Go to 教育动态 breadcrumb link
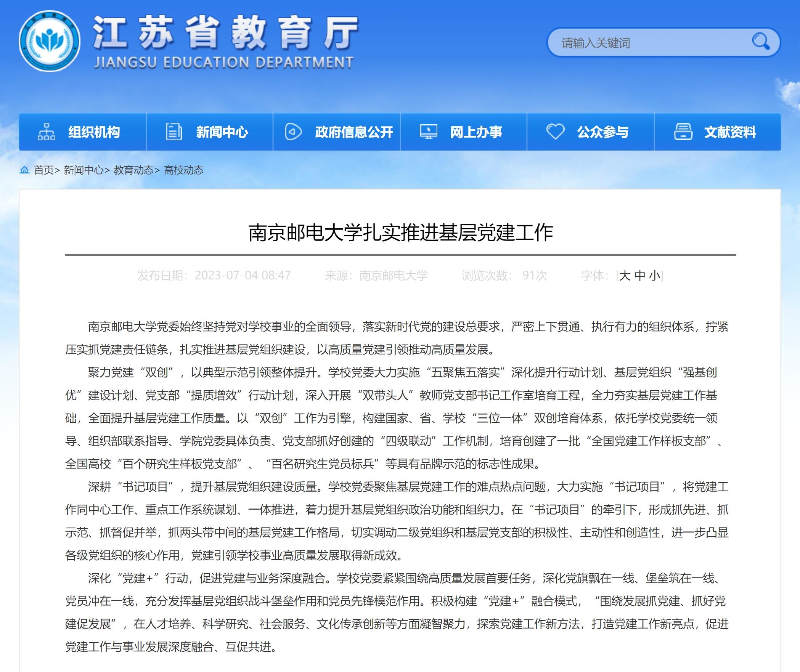The image size is (800, 672). [x=133, y=170]
